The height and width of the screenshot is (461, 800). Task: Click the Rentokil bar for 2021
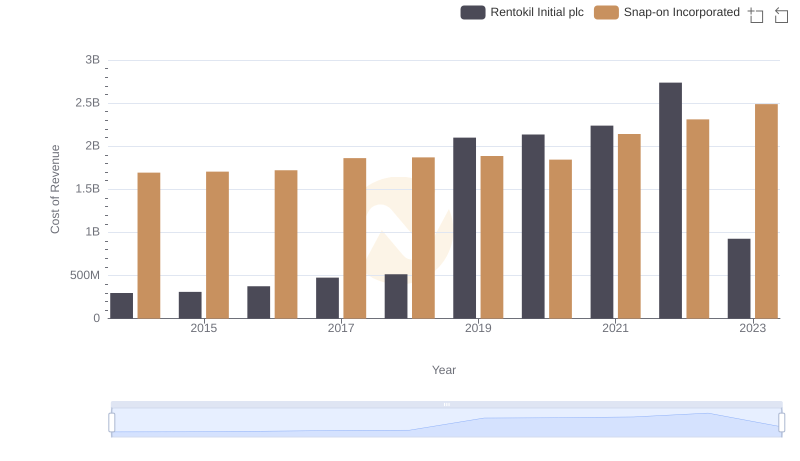pos(602,222)
